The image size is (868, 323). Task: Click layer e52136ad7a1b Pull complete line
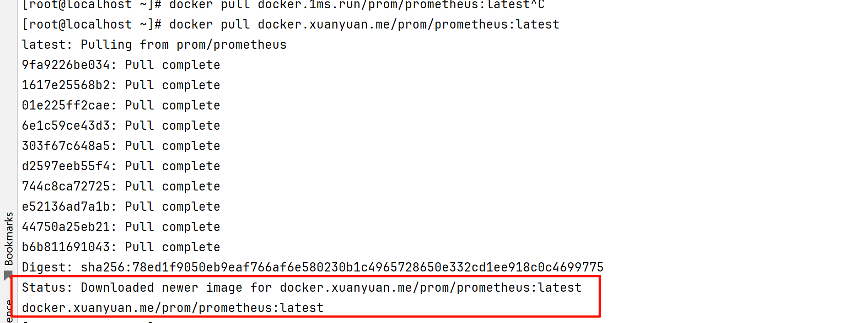(x=121, y=207)
